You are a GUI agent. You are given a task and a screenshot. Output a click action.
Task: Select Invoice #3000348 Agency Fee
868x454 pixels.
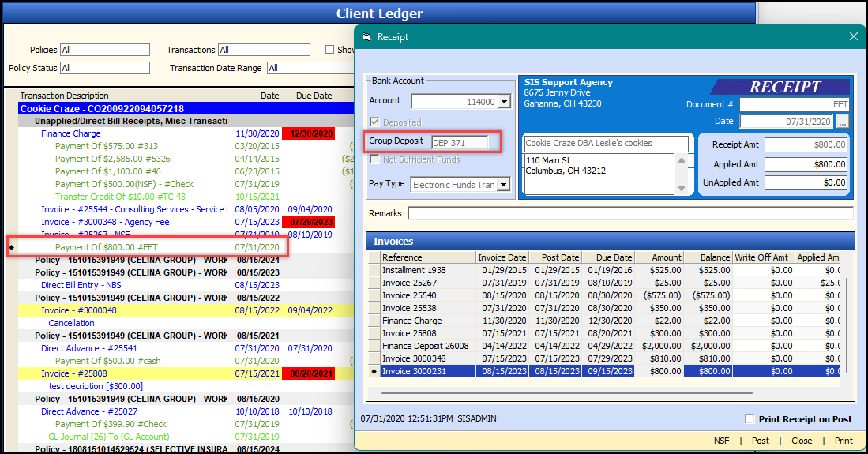pos(105,222)
